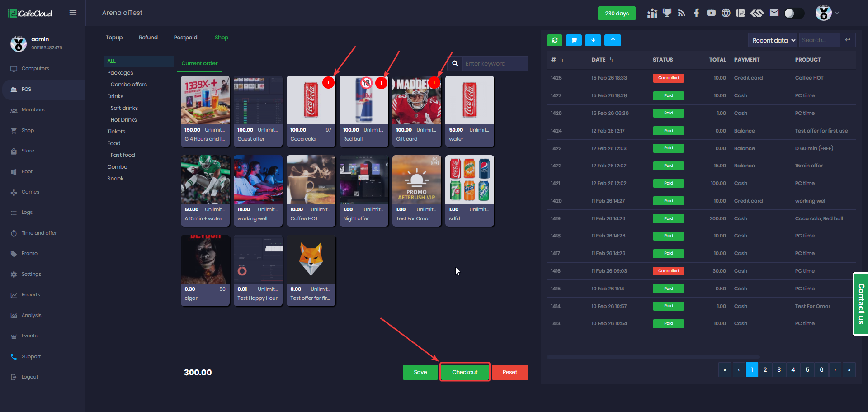
Task: Open the Current order tab
Action: tap(199, 63)
